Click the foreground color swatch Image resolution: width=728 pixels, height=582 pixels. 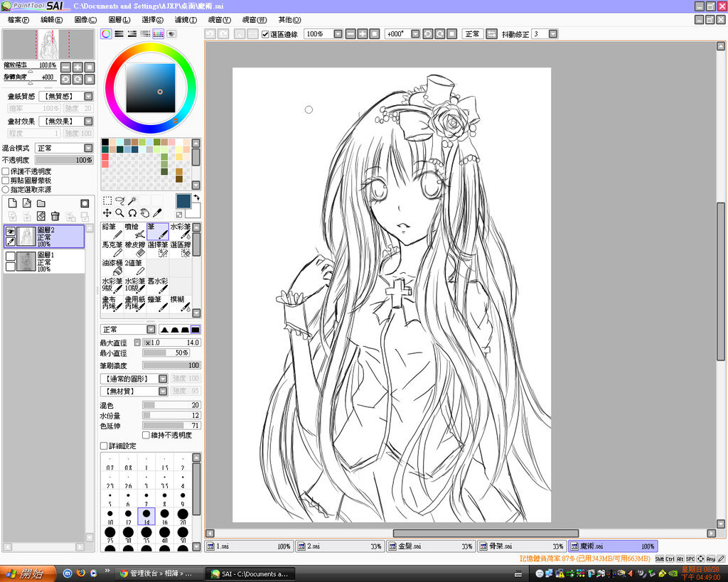tap(183, 201)
